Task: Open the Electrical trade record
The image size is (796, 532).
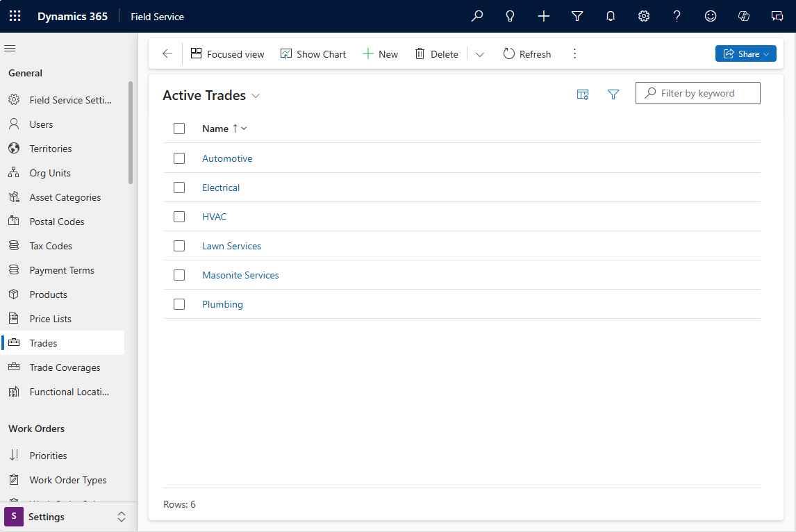Action: pos(221,188)
